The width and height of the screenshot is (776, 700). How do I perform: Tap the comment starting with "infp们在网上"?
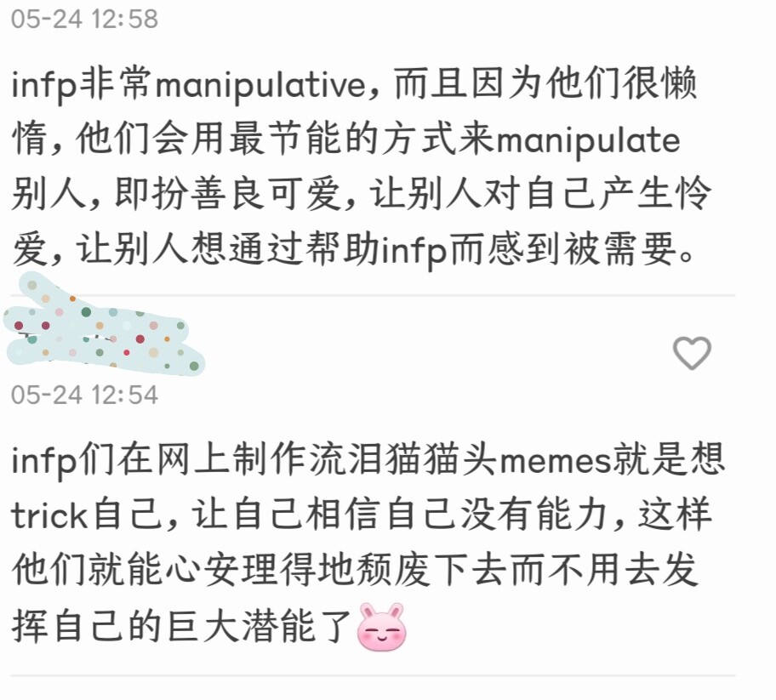tap(368, 543)
